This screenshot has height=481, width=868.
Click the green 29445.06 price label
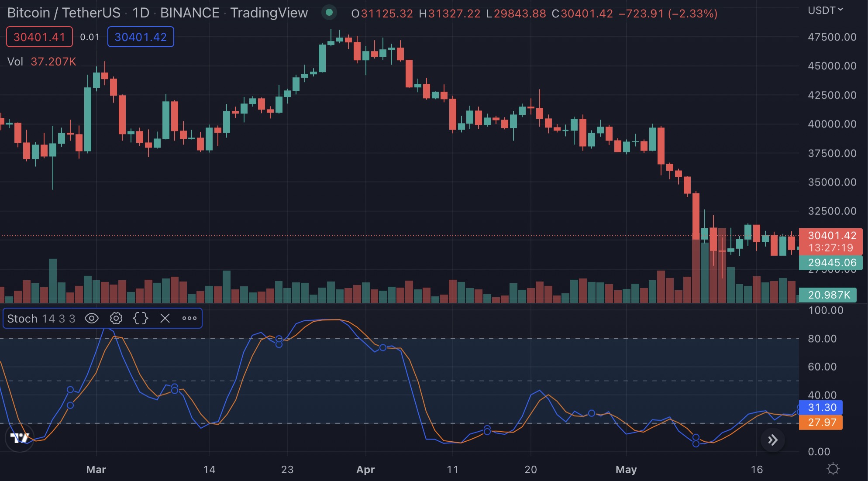coord(830,263)
